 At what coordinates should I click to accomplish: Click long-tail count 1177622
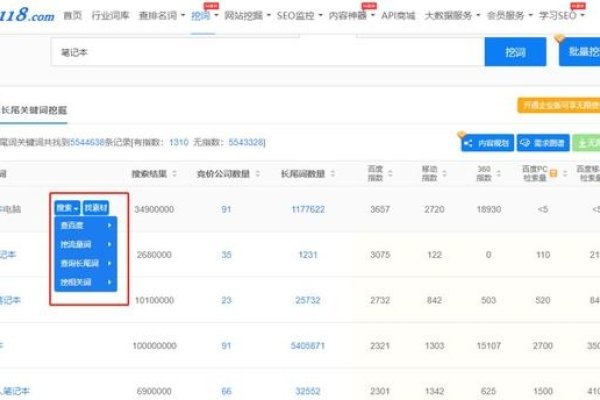point(308,209)
